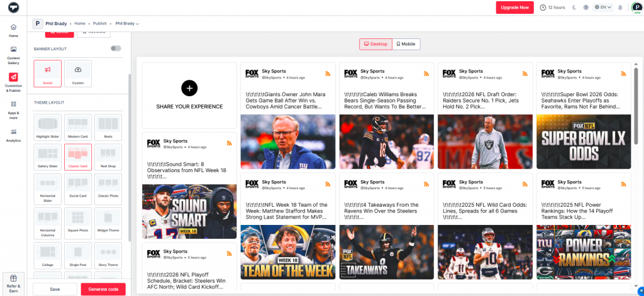Open Customize & Publish in the sidebar
The height and width of the screenshot is (296, 644).
click(14, 82)
